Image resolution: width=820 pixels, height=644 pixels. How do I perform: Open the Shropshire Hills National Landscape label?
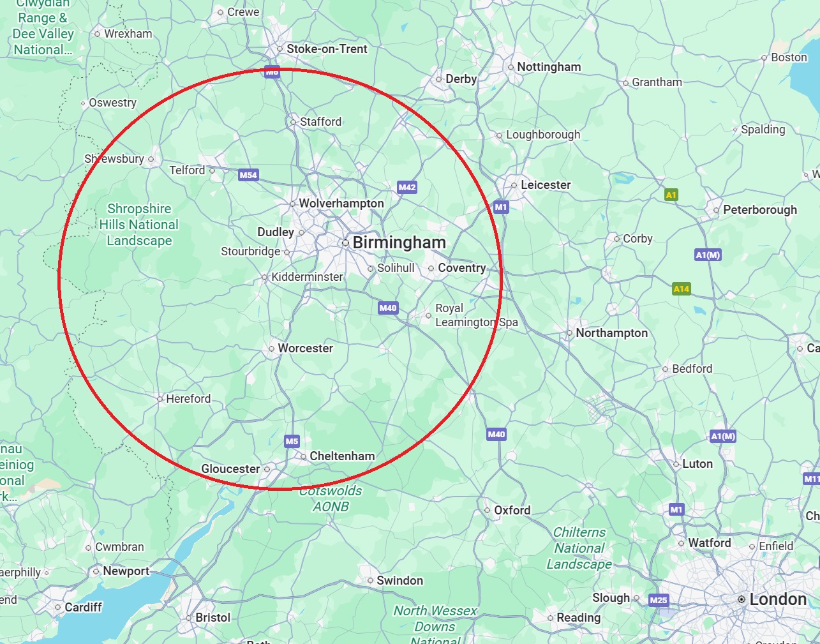(x=139, y=225)
